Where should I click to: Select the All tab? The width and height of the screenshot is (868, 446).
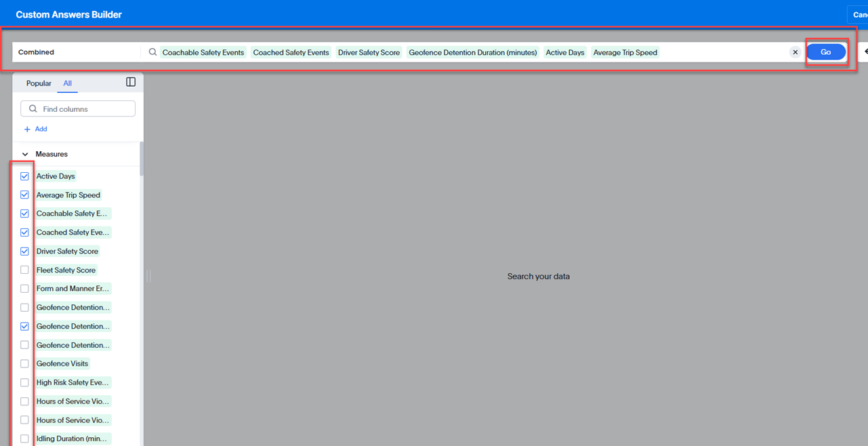coord(67,83)
